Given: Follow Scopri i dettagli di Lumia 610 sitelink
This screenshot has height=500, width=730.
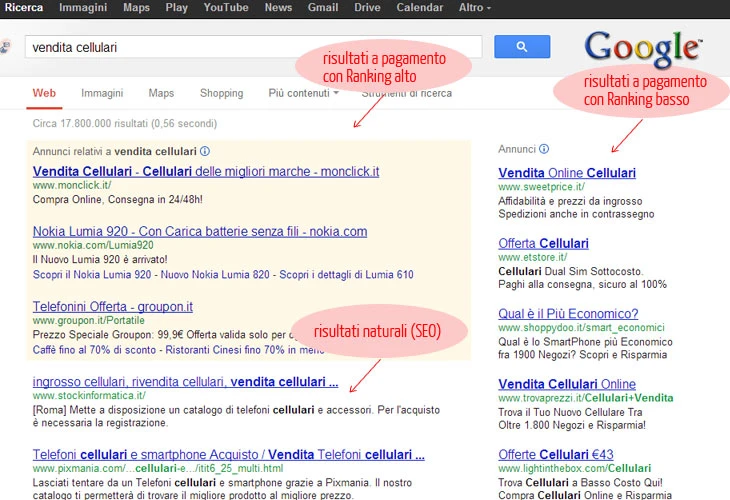Looking at the screenshot, I should [x=346, y=275].
